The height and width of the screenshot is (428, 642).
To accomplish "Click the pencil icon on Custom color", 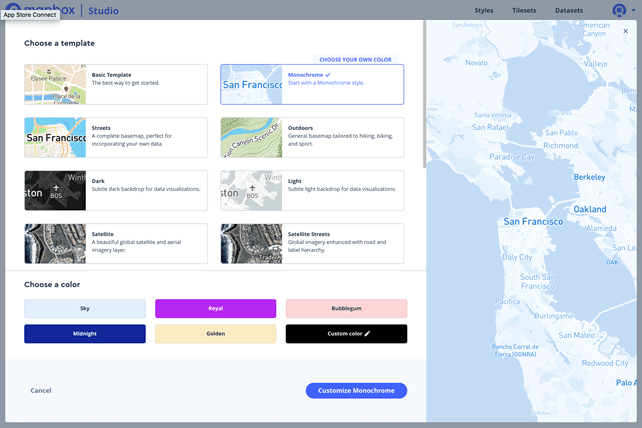I will pos(368,334).
